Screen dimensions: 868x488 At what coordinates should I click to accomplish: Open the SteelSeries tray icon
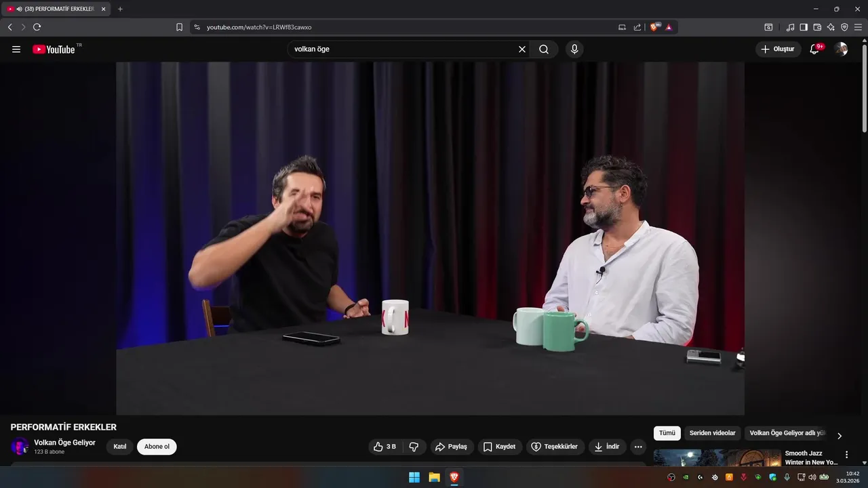point(715,477)
